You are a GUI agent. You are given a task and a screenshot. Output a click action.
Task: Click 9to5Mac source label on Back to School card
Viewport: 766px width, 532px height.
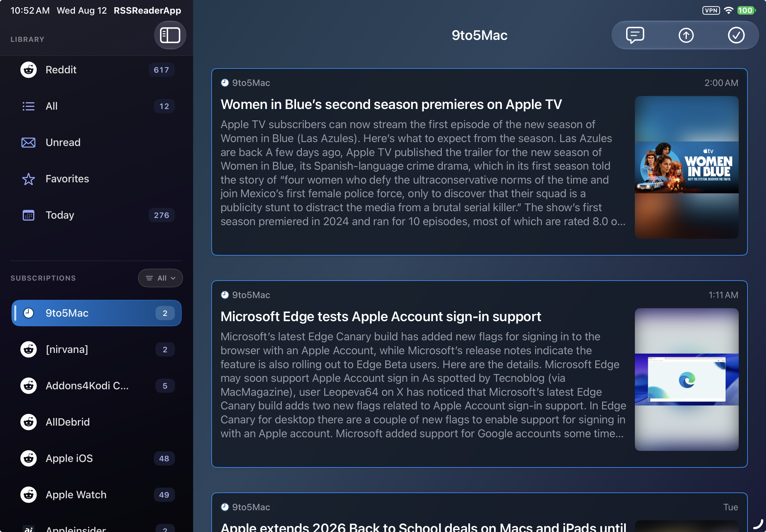(x=251, y=507)
